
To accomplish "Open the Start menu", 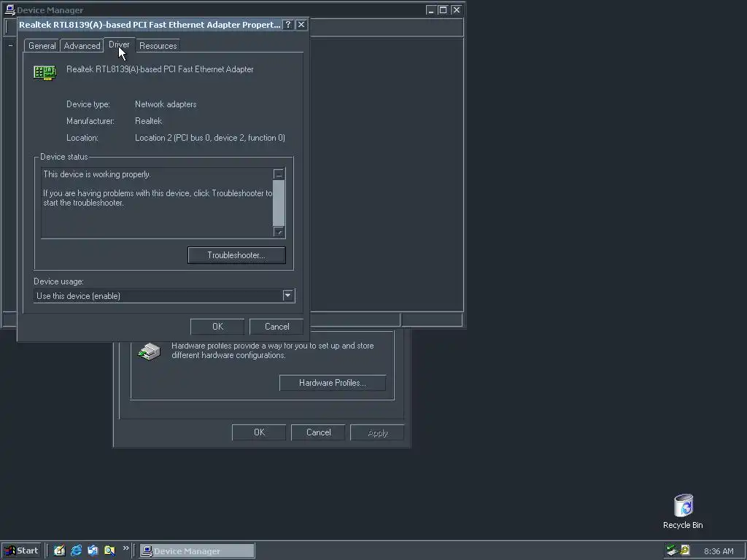I will pos(21,551).
